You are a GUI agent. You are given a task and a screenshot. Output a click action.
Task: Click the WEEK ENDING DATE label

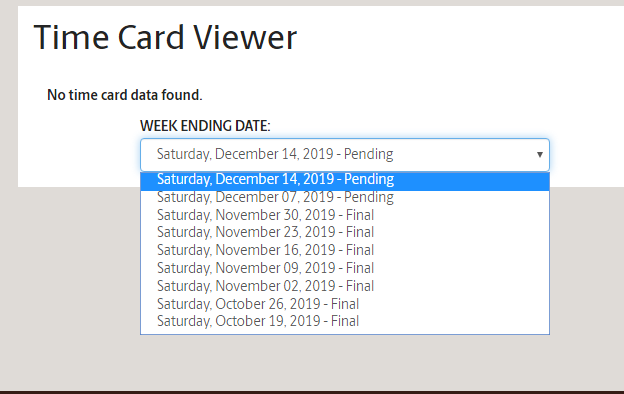pos(205,126)
